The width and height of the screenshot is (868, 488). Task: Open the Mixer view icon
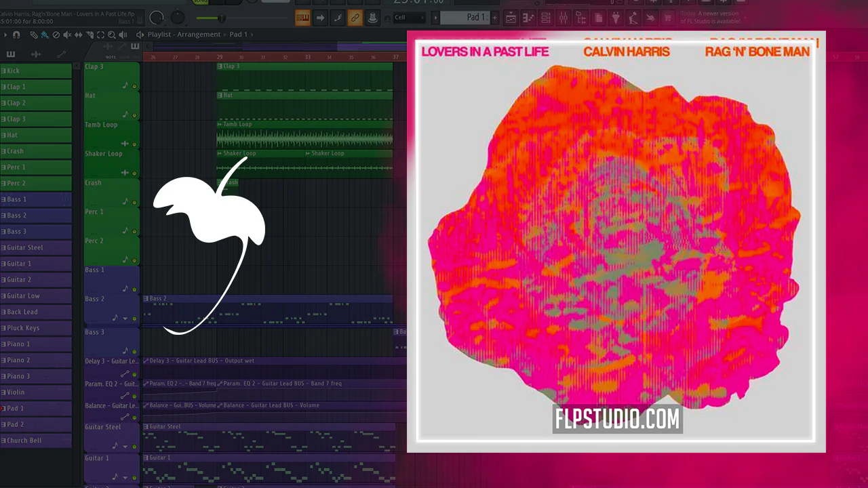564,18
